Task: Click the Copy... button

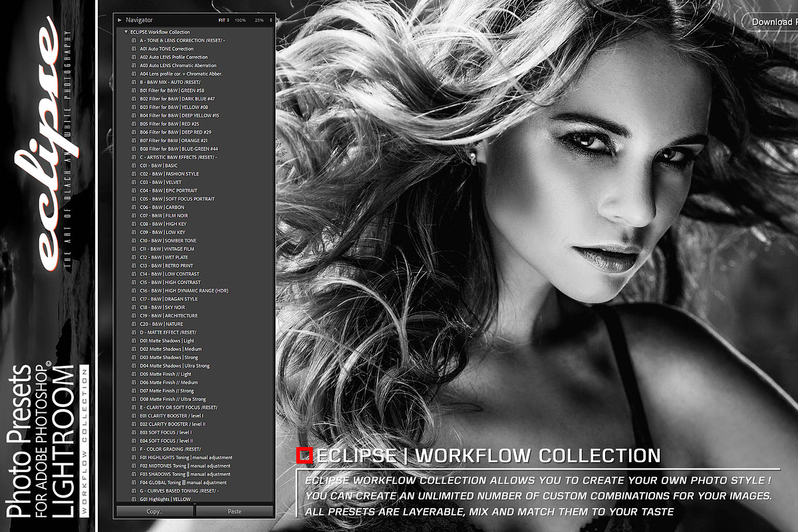Action: pyautogui.click(x=154, y=511)
